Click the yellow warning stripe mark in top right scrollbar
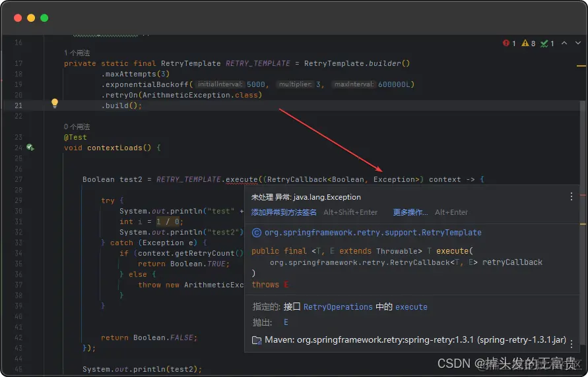The height and width of the screenshot is (377, 588). coord(581,66)
